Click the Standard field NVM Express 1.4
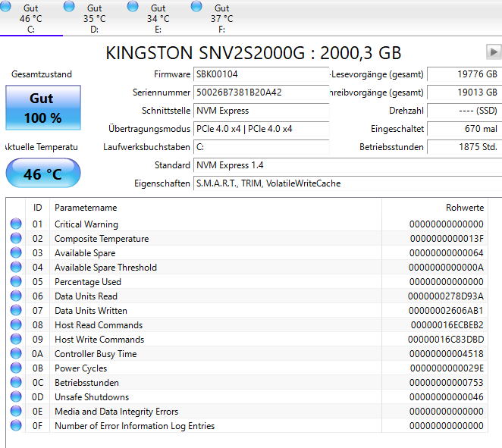The width and height of the screenshot is (502, 448). pos(348,165)
